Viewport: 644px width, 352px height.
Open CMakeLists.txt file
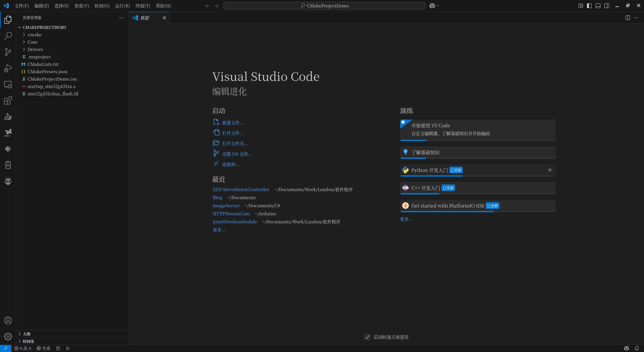click(72, 64)
